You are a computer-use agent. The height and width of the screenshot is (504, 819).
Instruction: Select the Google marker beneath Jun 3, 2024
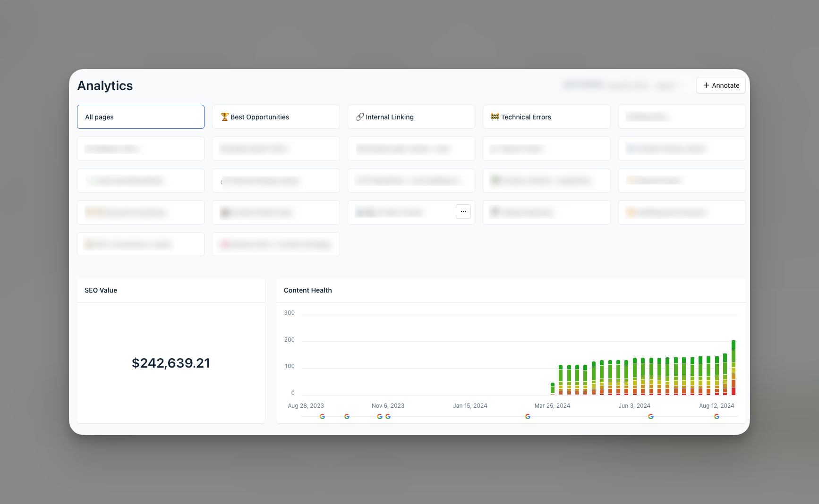click(x=651, y=416)
